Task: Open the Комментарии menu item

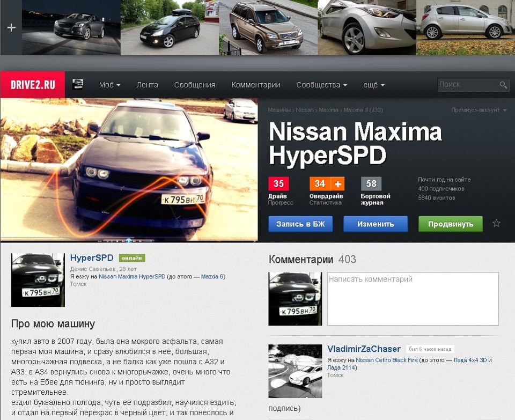Action: [255, 84]
